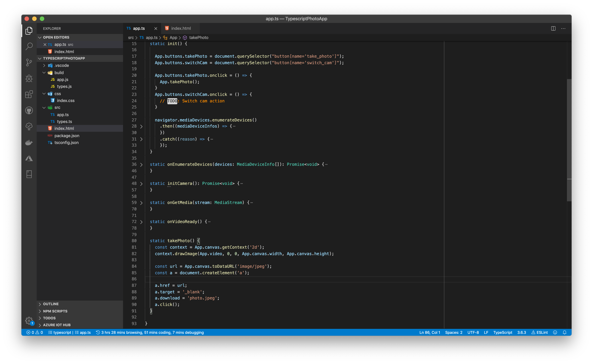The width and height of the screenshot is (593, 364).
Task: Open the Debug view icon
Action: pyautogui.click(x=29, y=78)
